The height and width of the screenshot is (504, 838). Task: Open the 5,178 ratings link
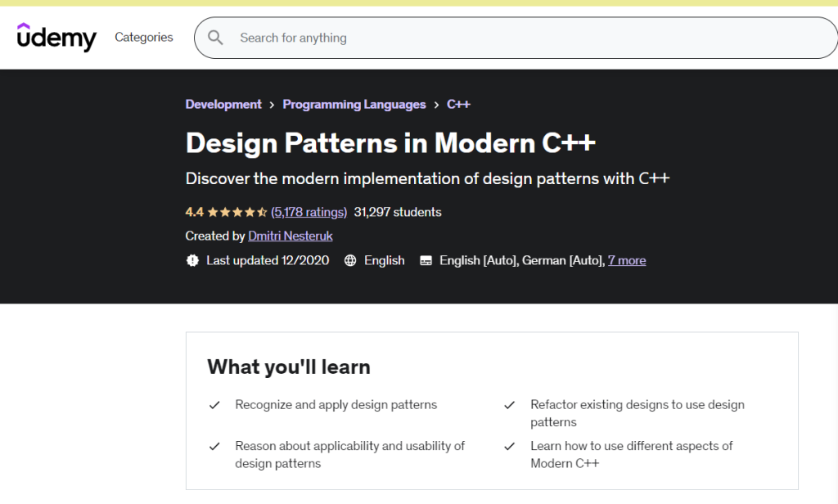[x=309, y=211]
